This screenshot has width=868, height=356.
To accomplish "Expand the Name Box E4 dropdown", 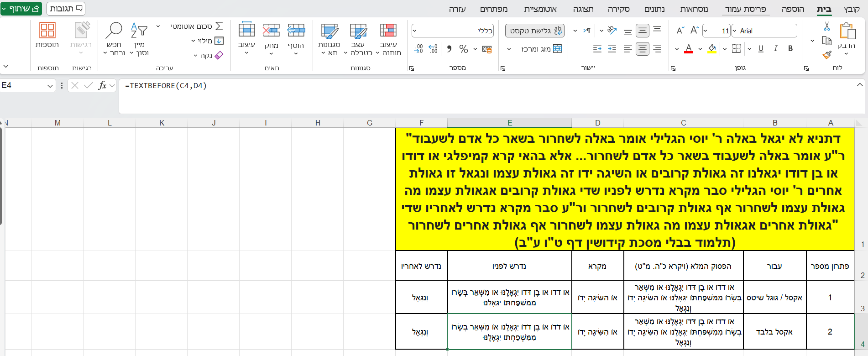I will (x=50, y=85).
